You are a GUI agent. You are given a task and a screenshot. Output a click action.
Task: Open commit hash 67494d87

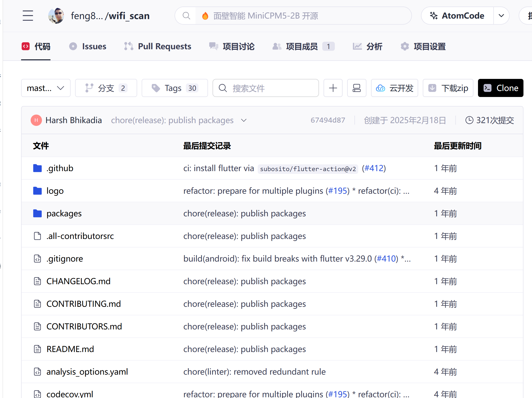(x=328, y=120)
